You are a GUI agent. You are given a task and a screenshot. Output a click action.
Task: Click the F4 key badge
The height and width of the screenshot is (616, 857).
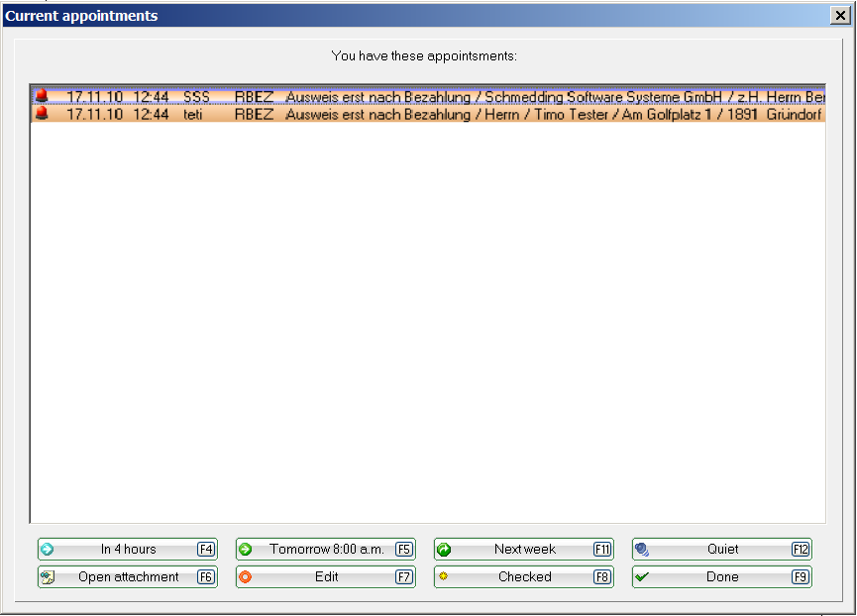pyautogui.click(x=206, y=549)
